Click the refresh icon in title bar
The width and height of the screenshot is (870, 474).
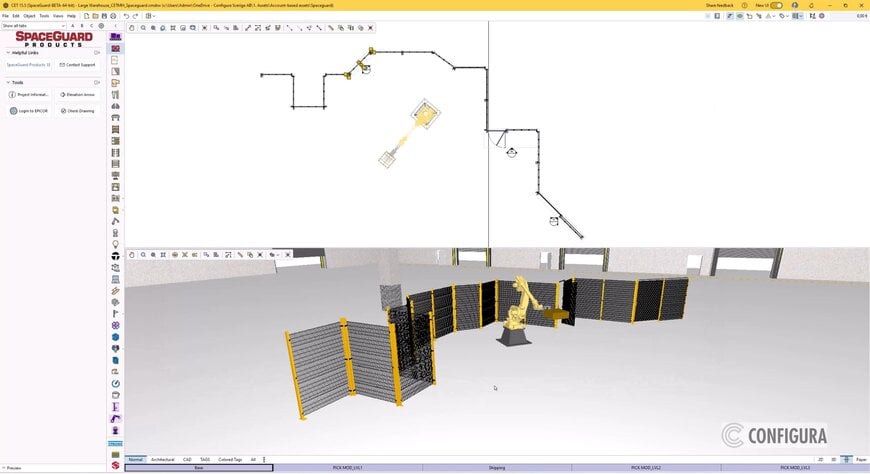pos(812,6)
